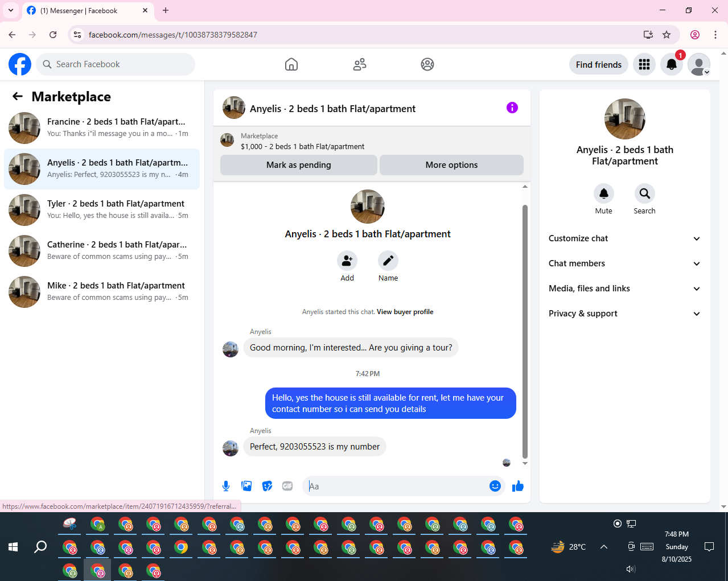This screenshot has height=581, width=728.
Task: Click the browser address bar URL
Action: (x=173, y=35)
